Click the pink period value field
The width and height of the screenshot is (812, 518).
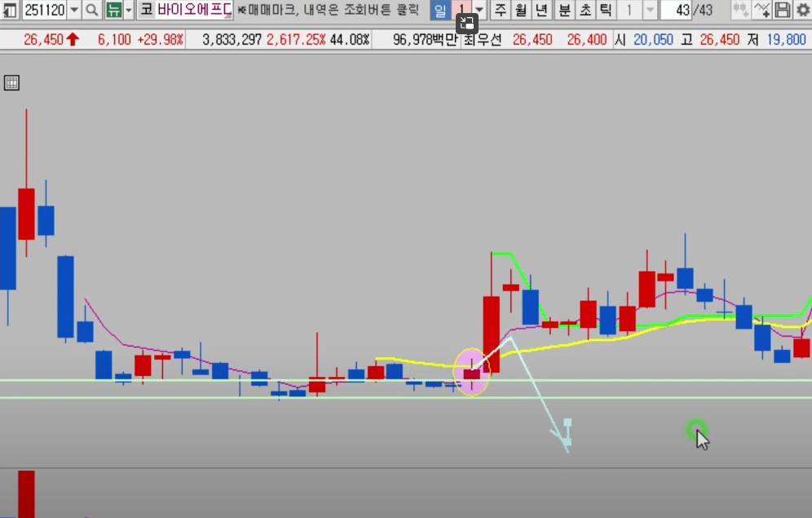click(x=461, y=9)
